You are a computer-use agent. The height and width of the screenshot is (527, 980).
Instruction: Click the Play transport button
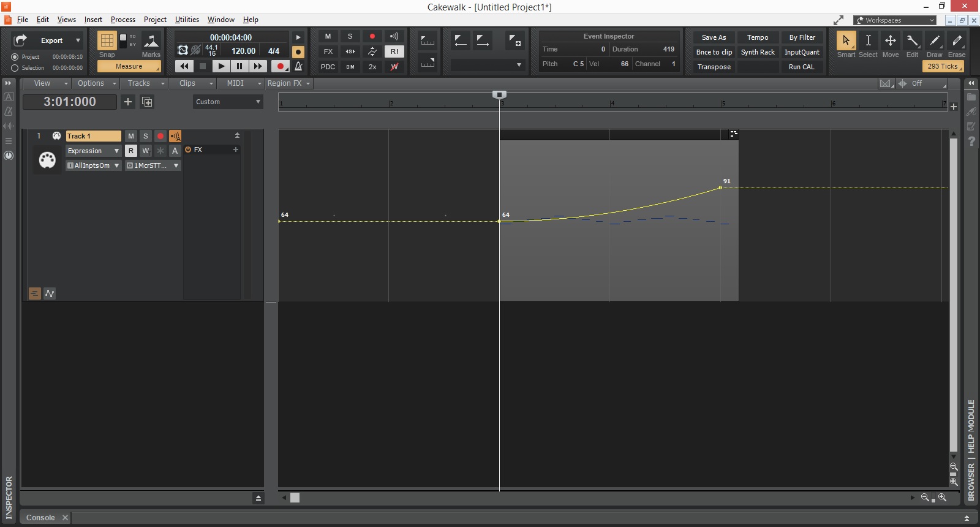221,66
